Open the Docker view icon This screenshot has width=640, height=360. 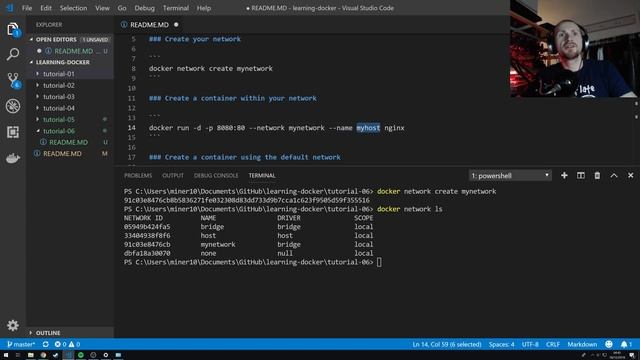pyautogui.click(x=13, y=158)
